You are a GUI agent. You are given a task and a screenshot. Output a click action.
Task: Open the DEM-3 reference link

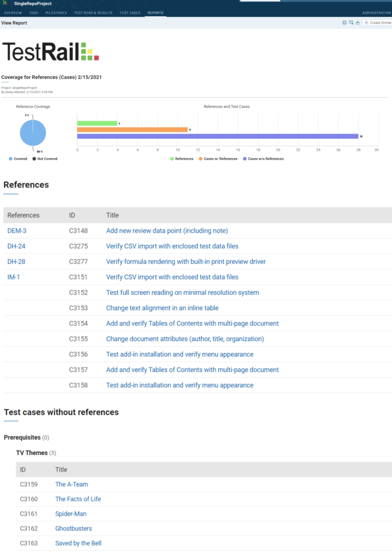point(17,231)
